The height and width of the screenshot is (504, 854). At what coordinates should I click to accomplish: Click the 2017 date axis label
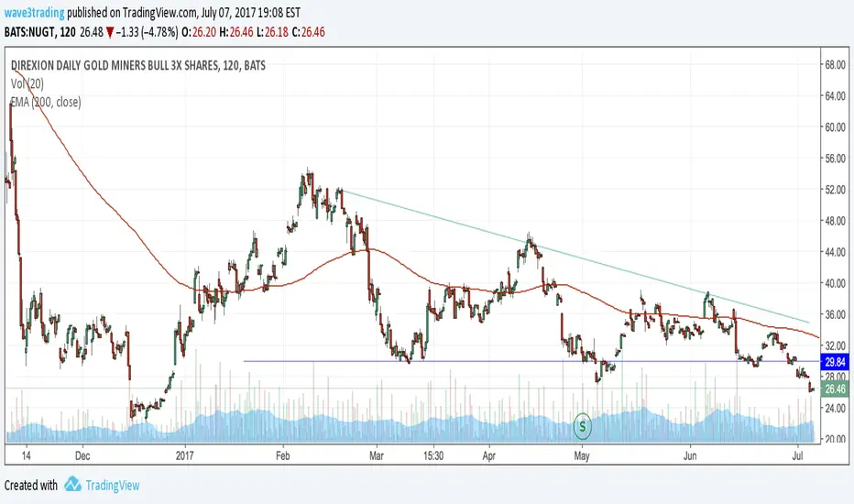185,455
